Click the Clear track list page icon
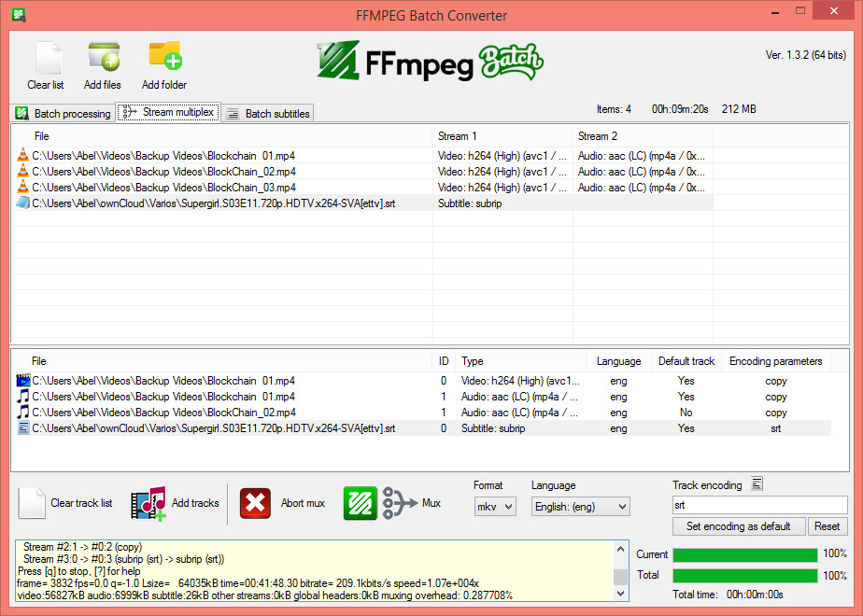Image resolution: width=863 pixels, height=616 pixels. [32, 503]
